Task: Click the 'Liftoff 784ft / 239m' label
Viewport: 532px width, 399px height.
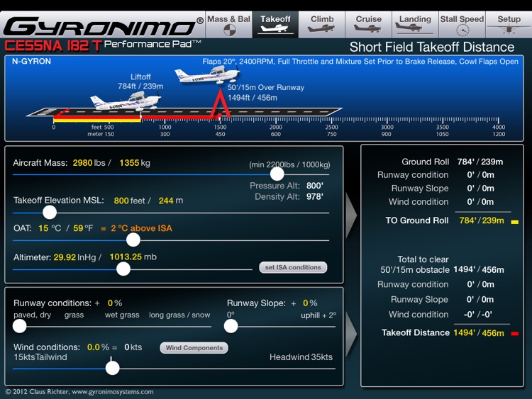Action: click(x=140, y=82)
